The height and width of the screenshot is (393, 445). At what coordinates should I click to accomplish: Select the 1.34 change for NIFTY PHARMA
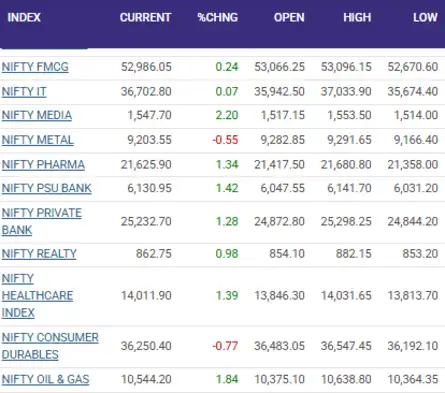pos(227,165)
